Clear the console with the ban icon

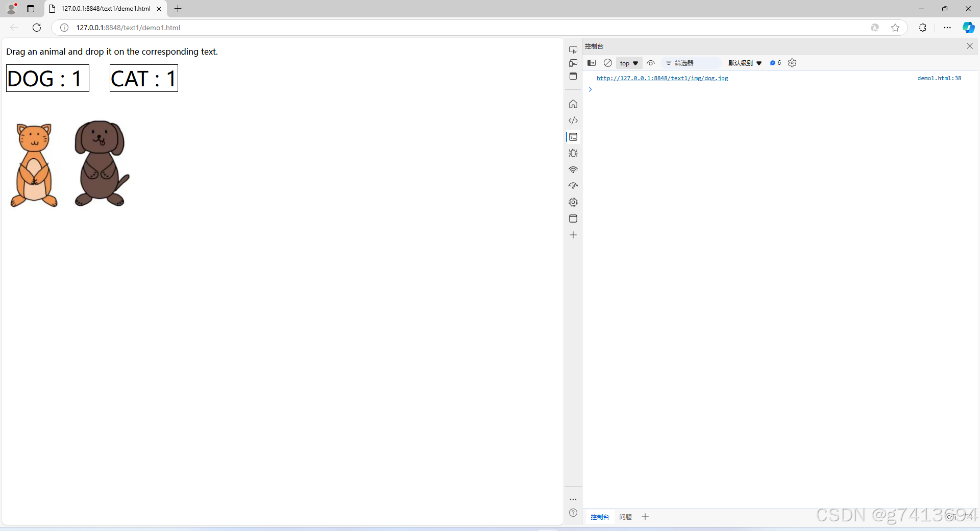coord(608,63)
